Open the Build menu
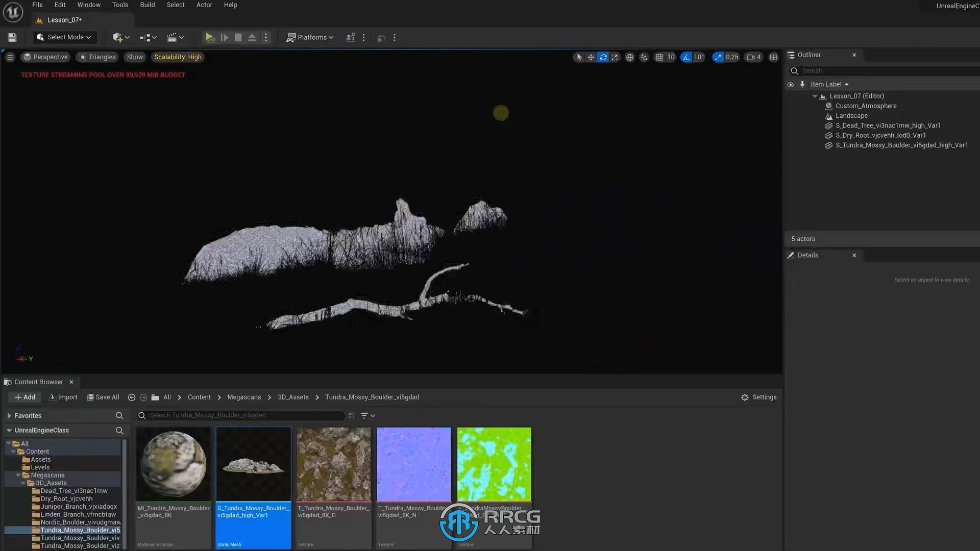The image size is (980, 551). pyautogui.click(x=148, y=5)
